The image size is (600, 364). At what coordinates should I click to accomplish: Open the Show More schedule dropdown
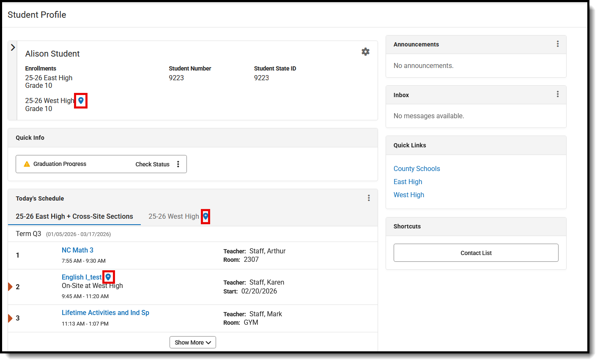[x=192, y=342]
